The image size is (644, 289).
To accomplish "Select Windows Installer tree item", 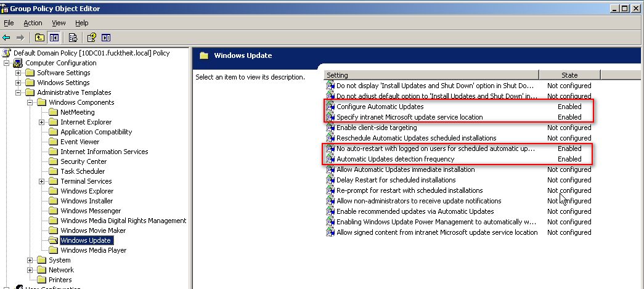I will (87, 201).
